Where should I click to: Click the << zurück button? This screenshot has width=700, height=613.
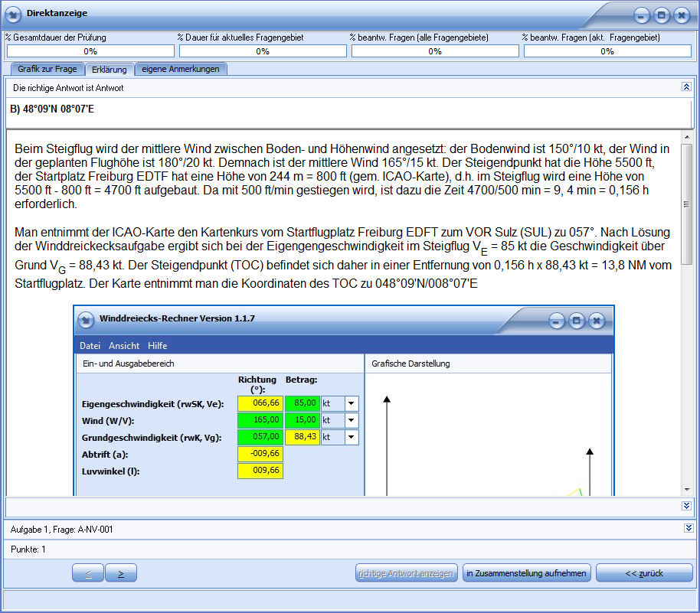click(644, 573)
